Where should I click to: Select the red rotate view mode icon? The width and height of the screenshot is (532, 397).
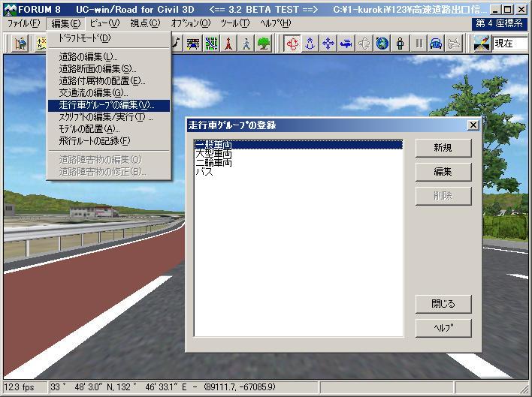[292, 44]
